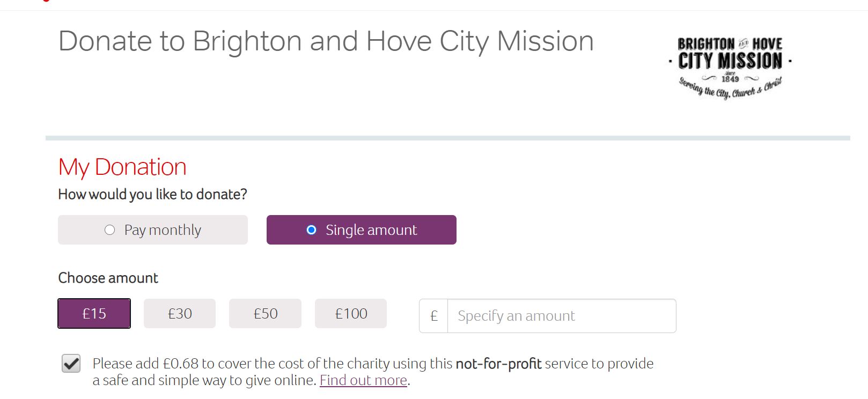
Task: Open the Find out more link
Action: point(364,380)
